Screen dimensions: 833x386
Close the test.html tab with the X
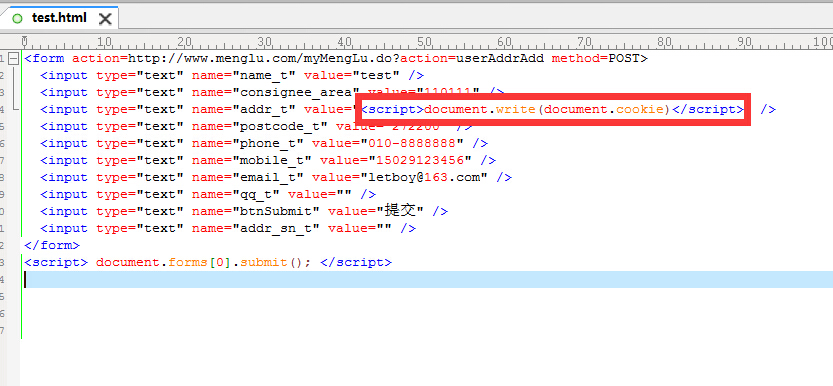click(105, 19)
